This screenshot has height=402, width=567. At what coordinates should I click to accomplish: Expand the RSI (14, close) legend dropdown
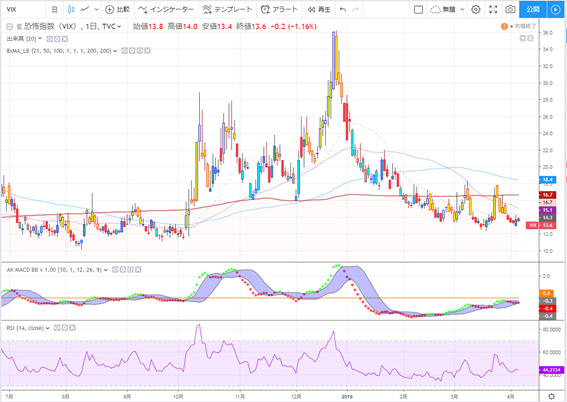47,328
